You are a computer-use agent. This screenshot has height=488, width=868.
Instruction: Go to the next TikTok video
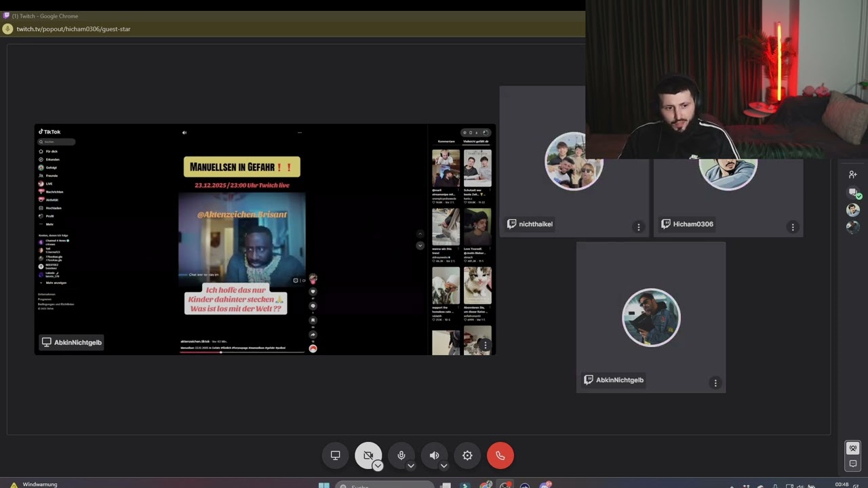pos(420,245)
